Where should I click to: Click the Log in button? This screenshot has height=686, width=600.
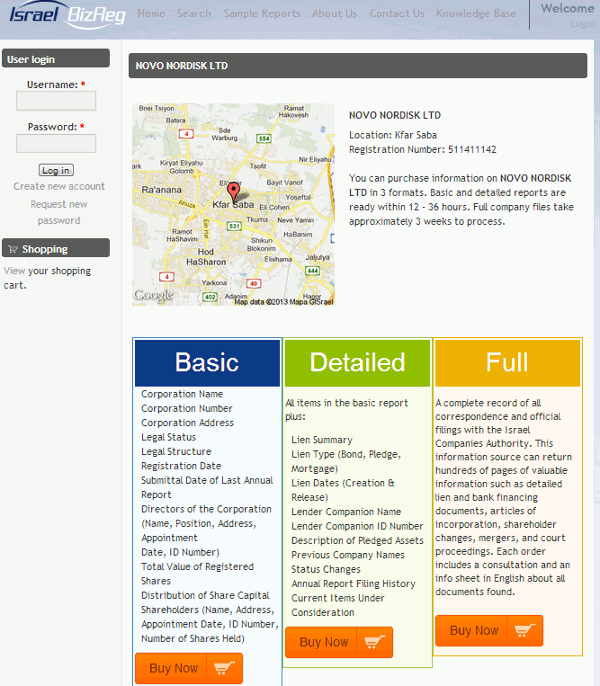click(56, 170)
